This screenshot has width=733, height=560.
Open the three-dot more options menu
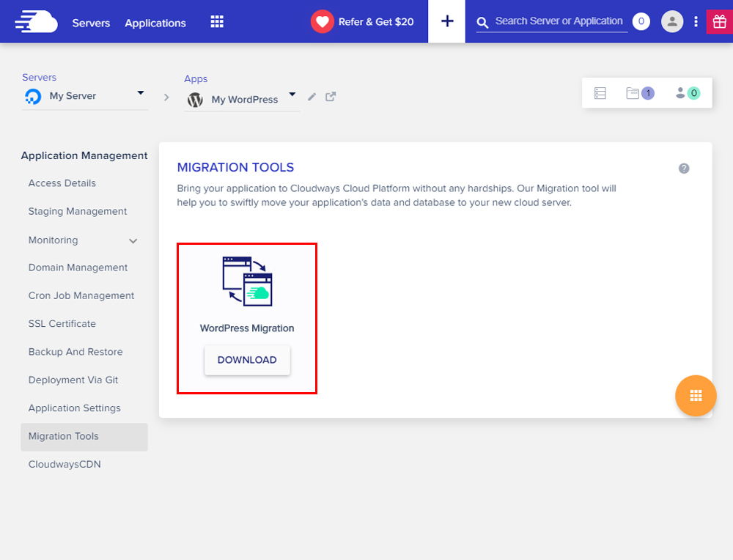click(696, 21)
